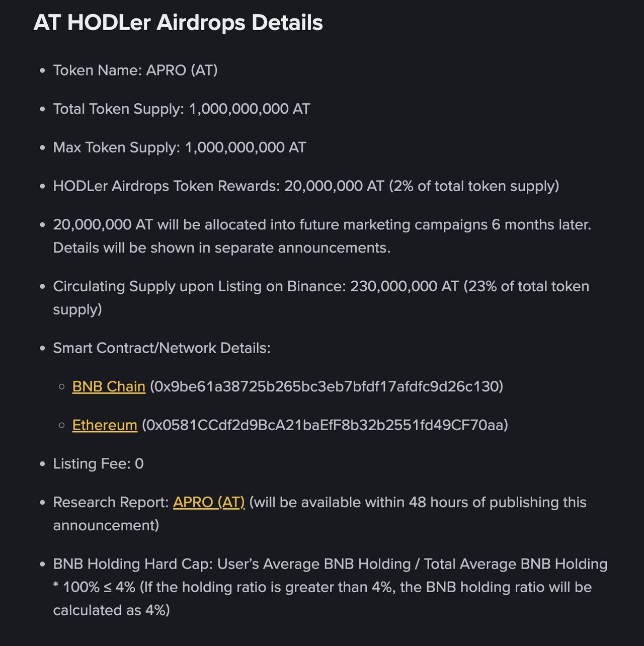The image size is (644, 646).
Task: Click the future marketing campaigns sentence
Action: (322, 224)
